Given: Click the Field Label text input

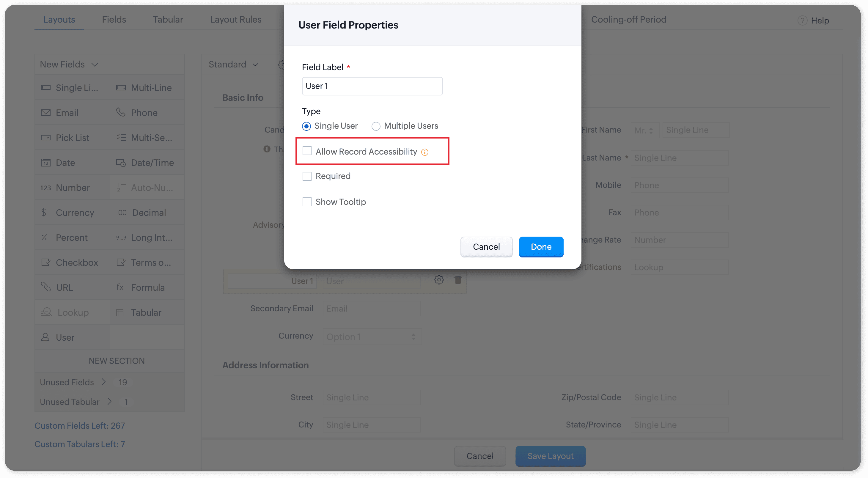Looking at the screenshot, I should pyautogui.click(x=372, y=86).
